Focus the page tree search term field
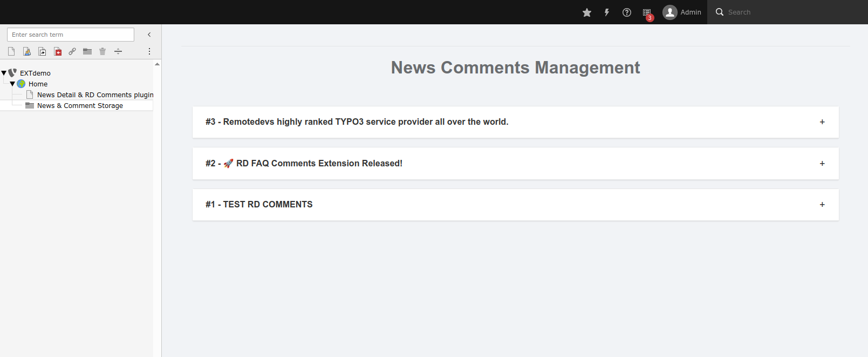This screenshot has height=357, width=868. [71, 35]
